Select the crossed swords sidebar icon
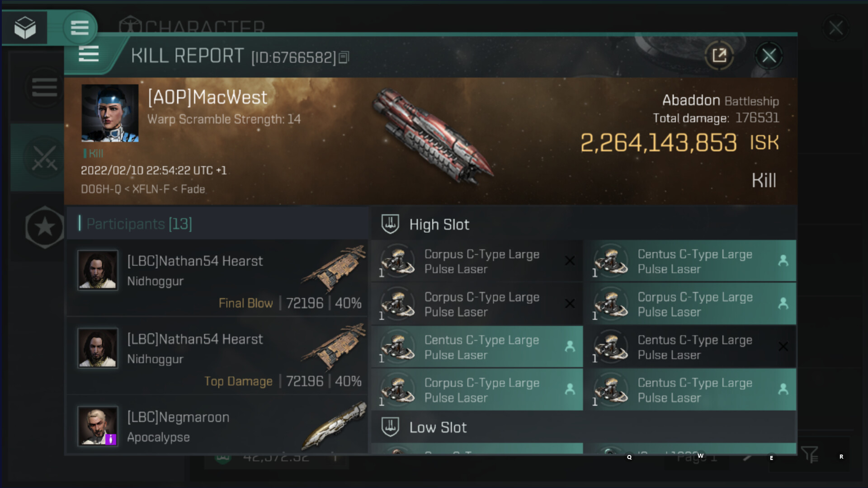868x488 pixels. tap(44, 158)
